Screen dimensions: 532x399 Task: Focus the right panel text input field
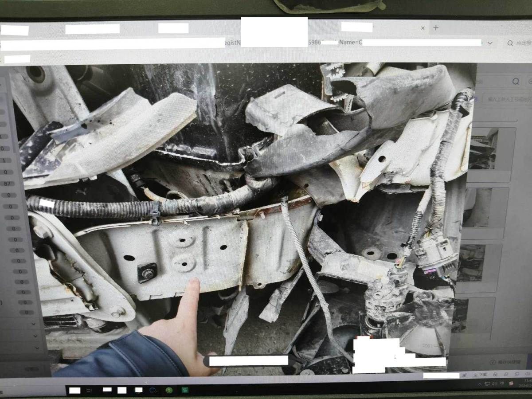505,99
